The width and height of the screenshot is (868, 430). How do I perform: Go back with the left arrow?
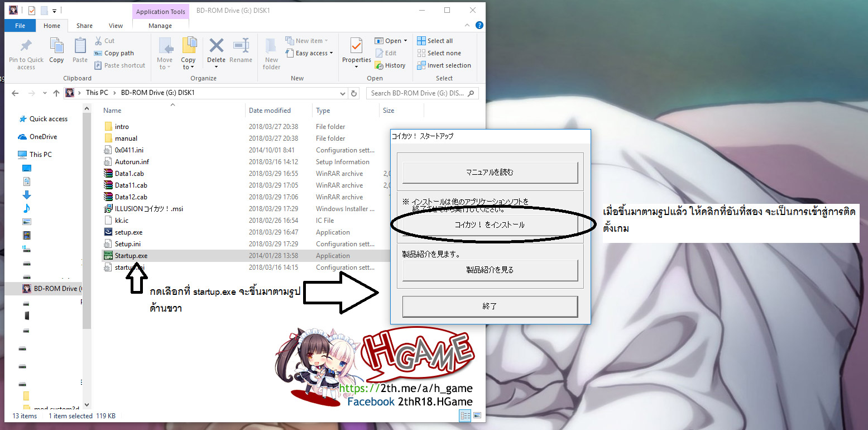click(15, 93)
